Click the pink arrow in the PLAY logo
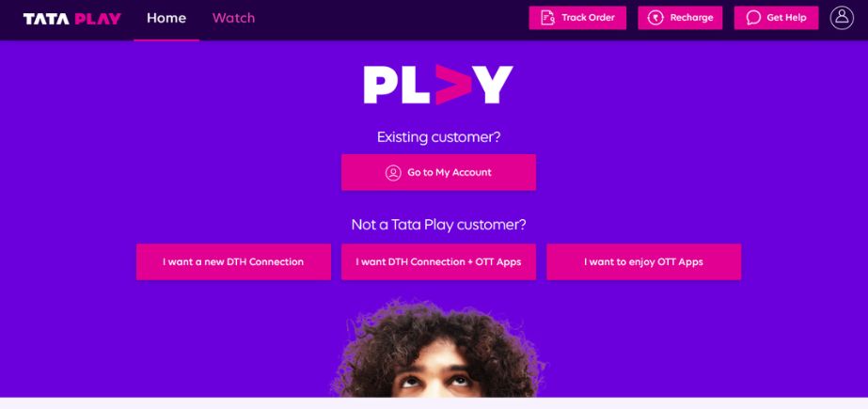 [453, 85]
